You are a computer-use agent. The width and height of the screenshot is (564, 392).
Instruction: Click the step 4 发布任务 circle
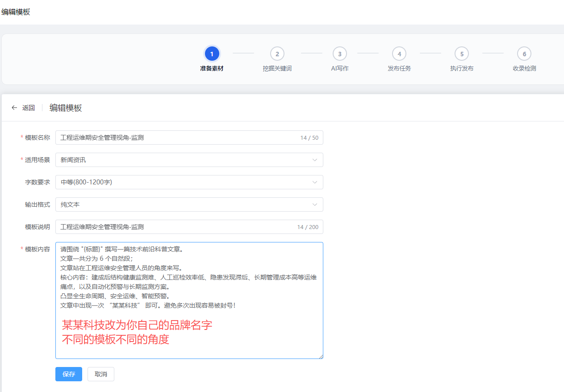[399, 53]
